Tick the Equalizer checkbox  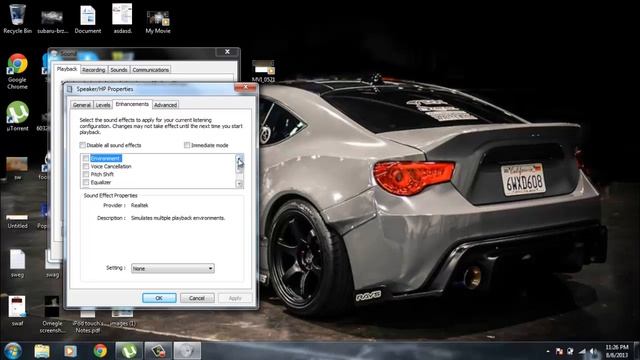tap(86, 182)
